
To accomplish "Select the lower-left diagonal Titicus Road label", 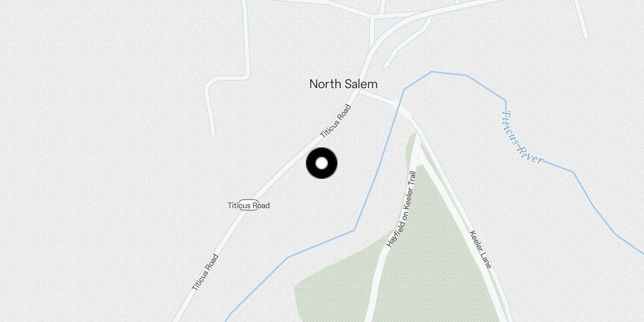I will pyautogui.click(x=205, y=272).
